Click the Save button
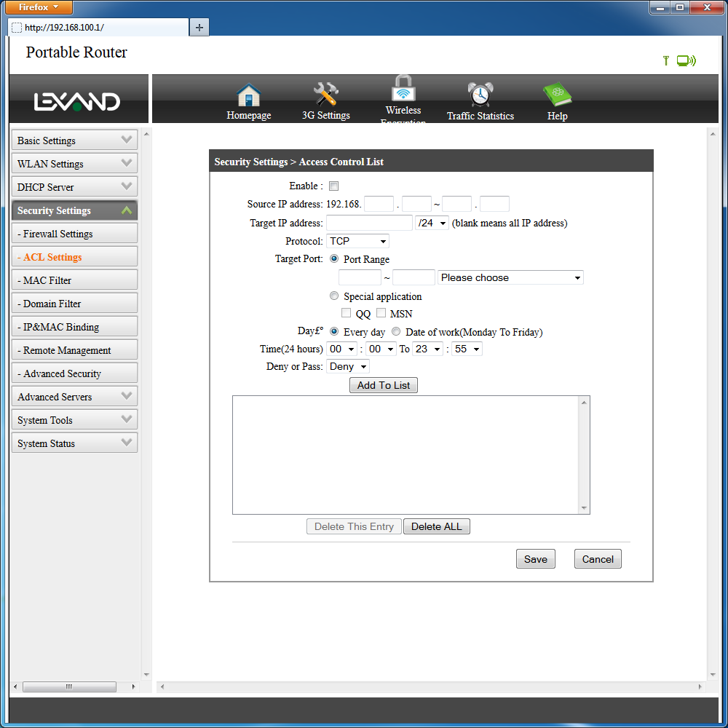The width and height of the screenshot is (728, 728). (x=535, y=559)
